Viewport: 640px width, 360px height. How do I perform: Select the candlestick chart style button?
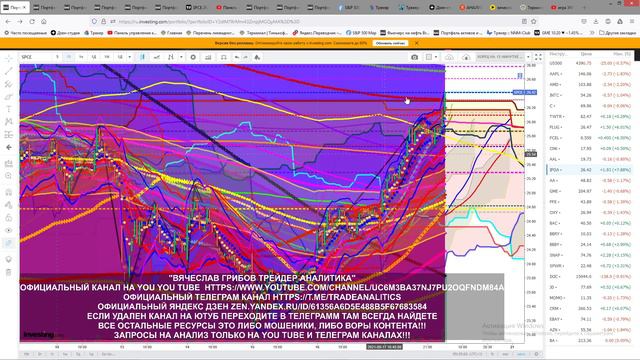[142, 57]
